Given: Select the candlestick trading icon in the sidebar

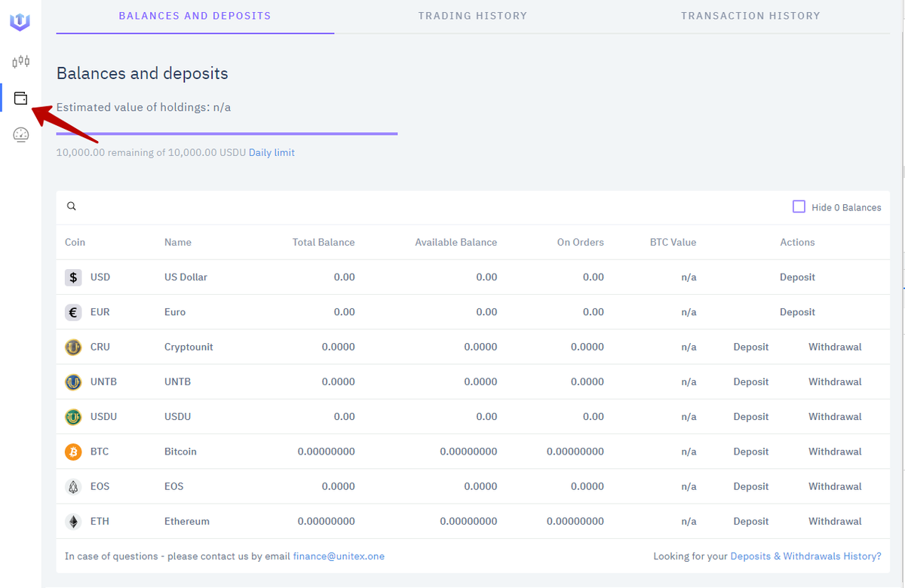Looking at the screenshot, I should coord(20,62).
